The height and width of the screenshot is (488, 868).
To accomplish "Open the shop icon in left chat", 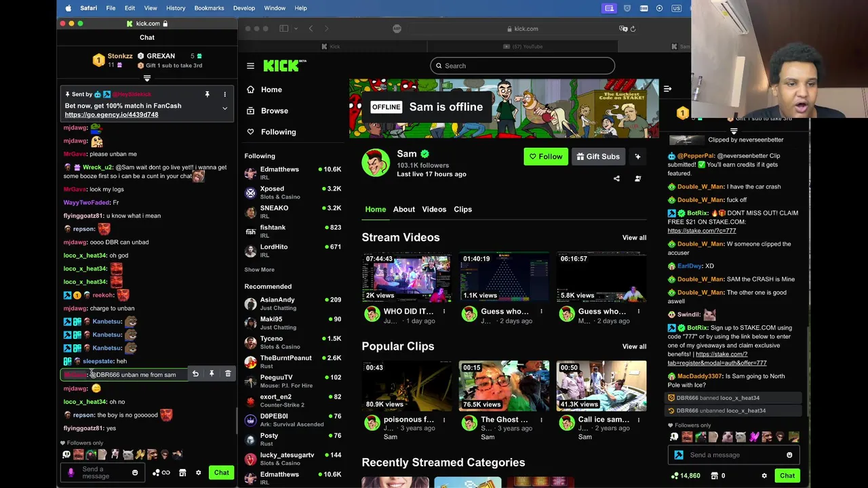I will [182, 473].
